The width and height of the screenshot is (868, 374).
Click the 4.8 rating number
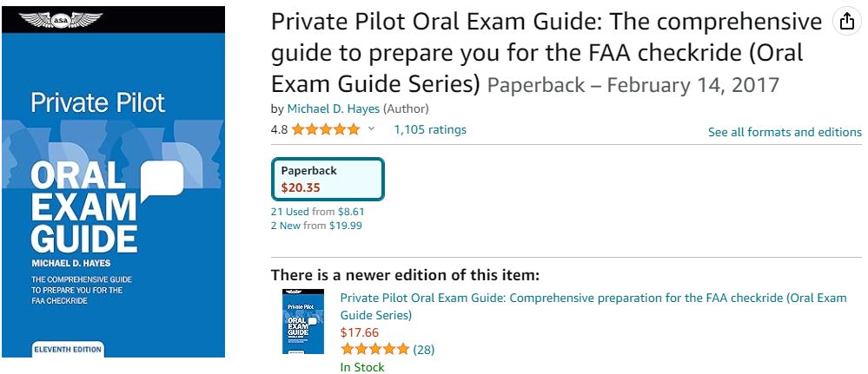279,130
